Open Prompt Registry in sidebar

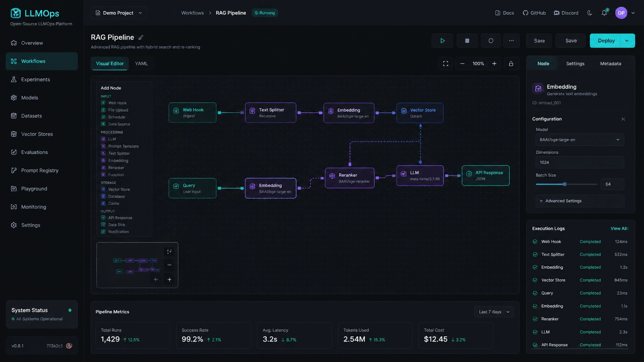coord(42,171)
